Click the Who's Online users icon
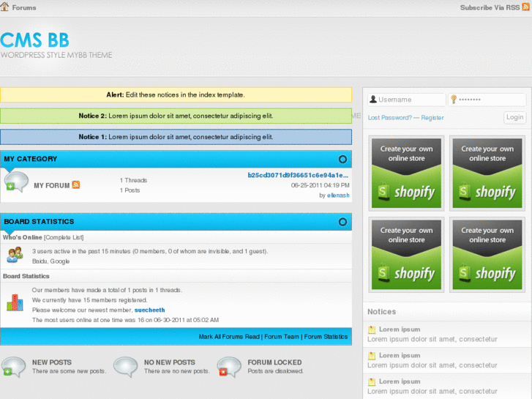This screenshot has width=532, height=399. click(x=15, y=255)
